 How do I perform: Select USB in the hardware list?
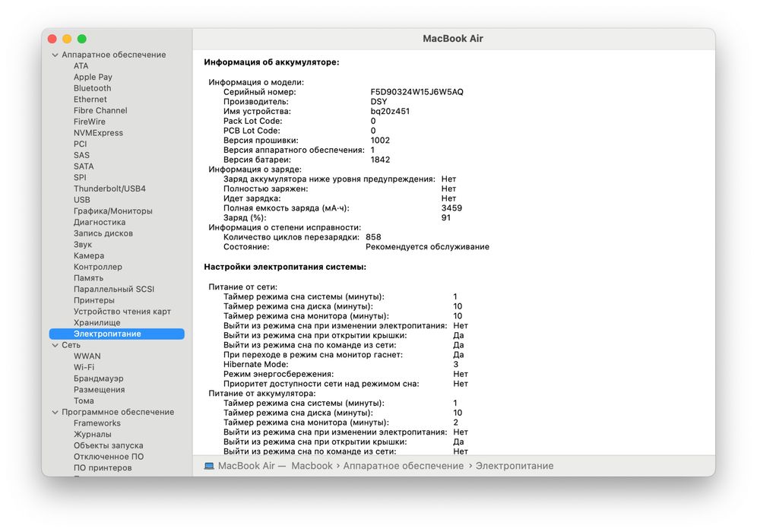pyautogui.click(x=81, y=200)
